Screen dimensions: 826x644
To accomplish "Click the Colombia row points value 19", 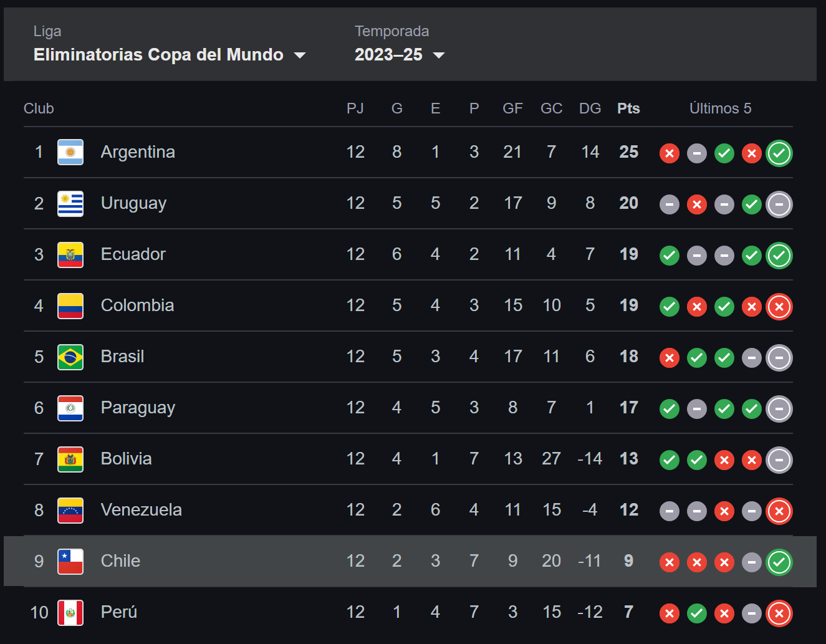I will pos(628,305).
